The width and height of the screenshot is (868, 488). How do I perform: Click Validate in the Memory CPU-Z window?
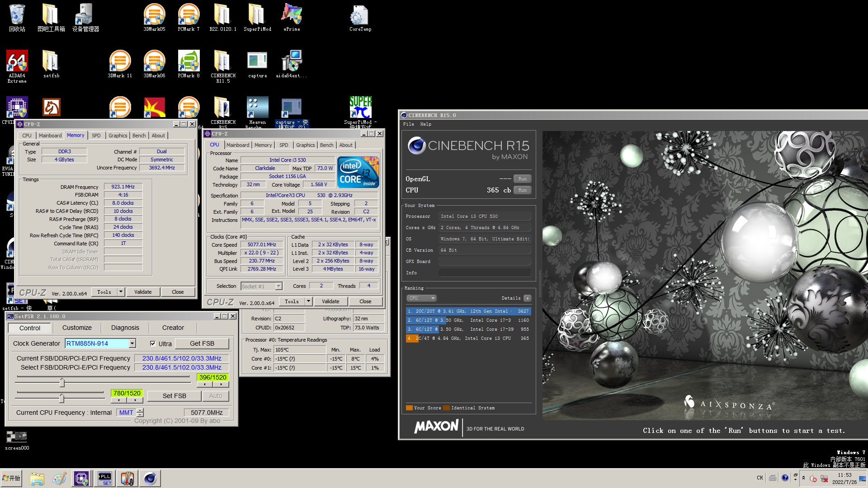143,292
